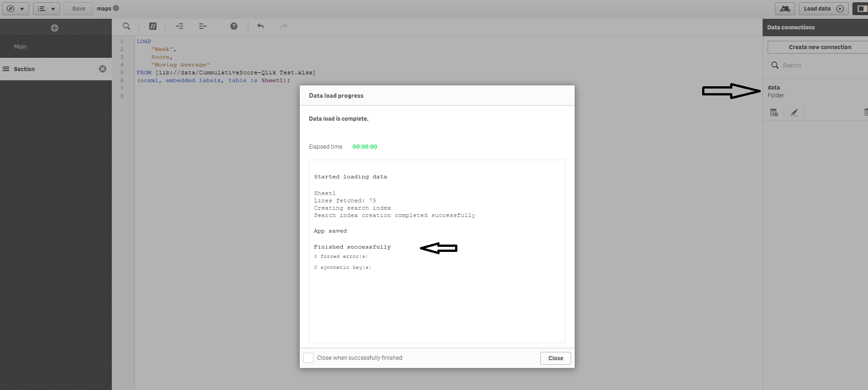Click the debug icon in top bar

(785, 9)
